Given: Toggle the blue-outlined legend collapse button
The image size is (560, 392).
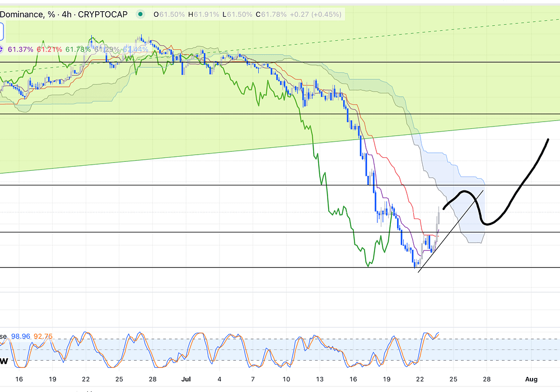Looking at the screenshot, I should 2,31.
